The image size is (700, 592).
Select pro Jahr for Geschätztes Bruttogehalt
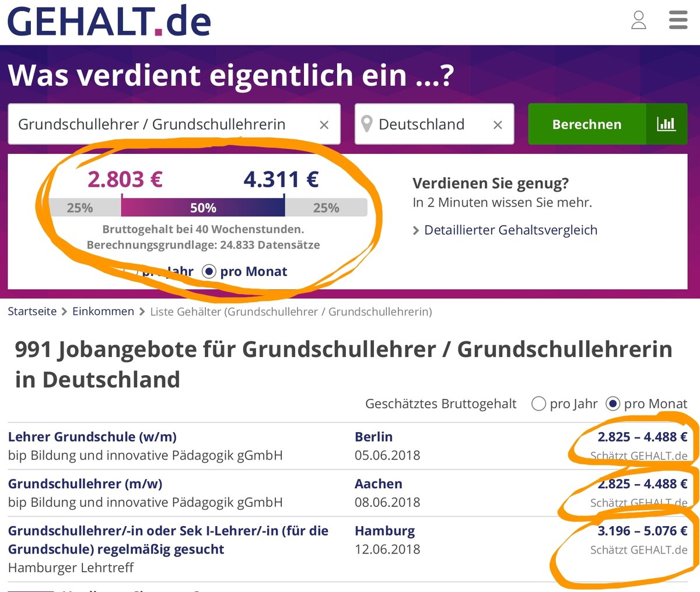click(539, 404)
